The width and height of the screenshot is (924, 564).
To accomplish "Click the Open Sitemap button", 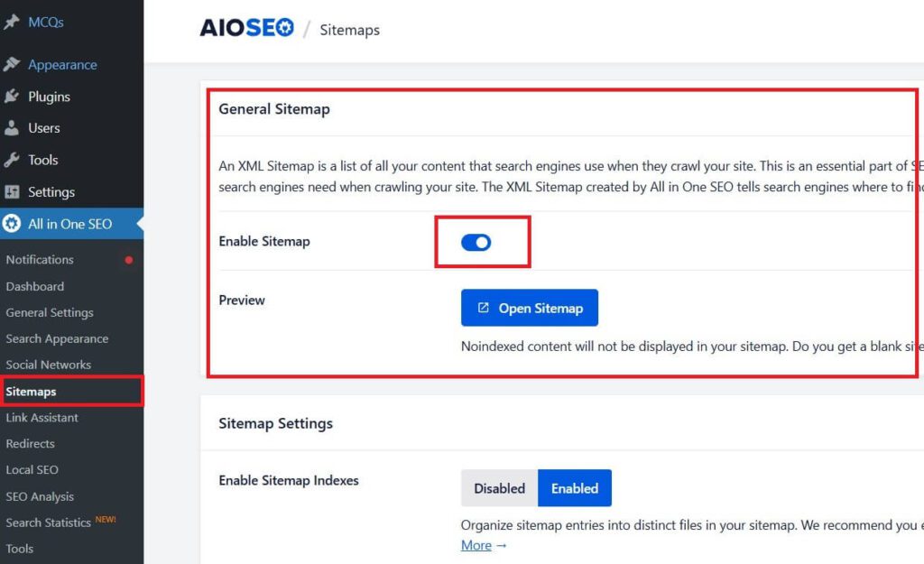I will coord(529,308).
